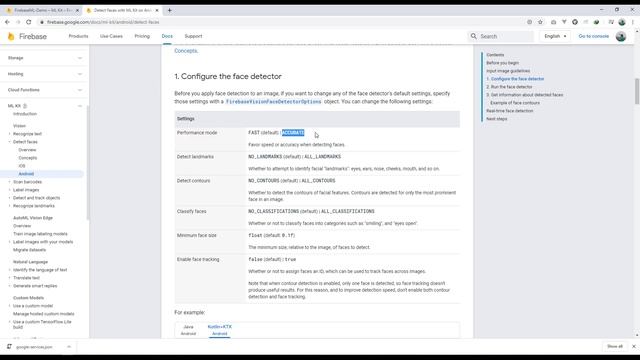
Task: Go back in browser history
Action: click(7, 22)
